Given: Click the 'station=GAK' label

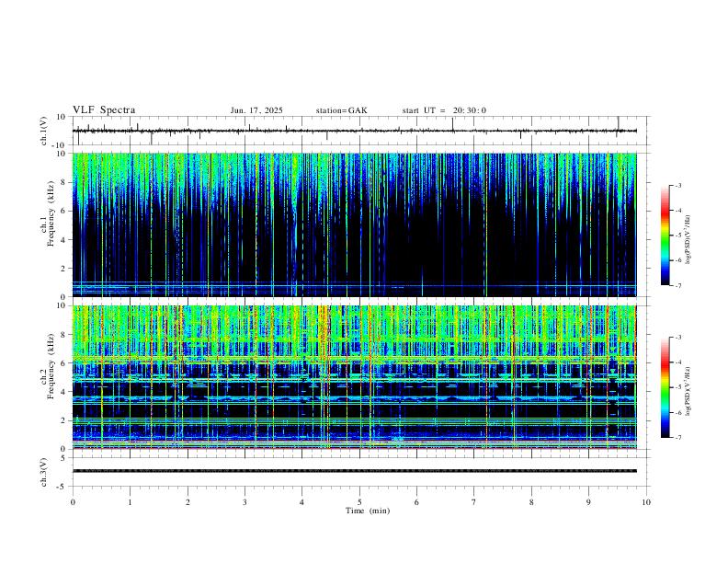Looking at the screenshot, I should (x=342, y=110).
